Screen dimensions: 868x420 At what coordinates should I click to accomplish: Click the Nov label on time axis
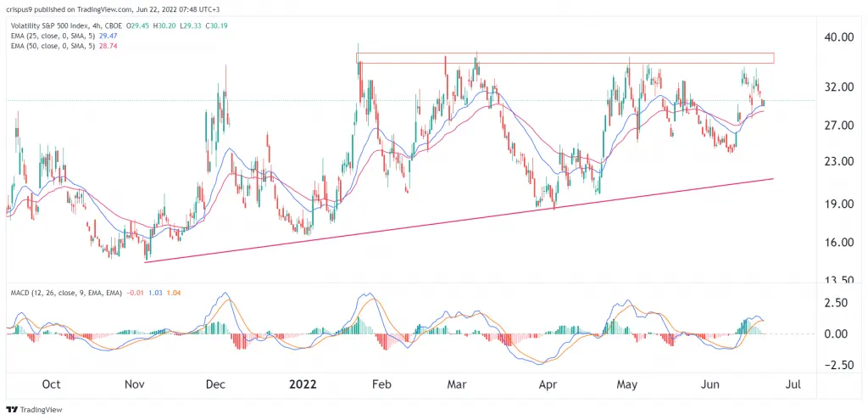[136, 384]
